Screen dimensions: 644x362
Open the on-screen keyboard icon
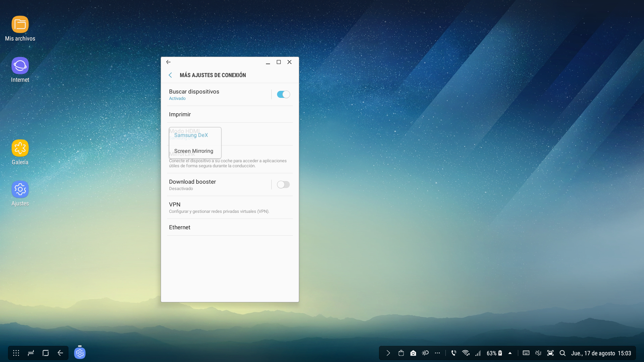(526, 353)
